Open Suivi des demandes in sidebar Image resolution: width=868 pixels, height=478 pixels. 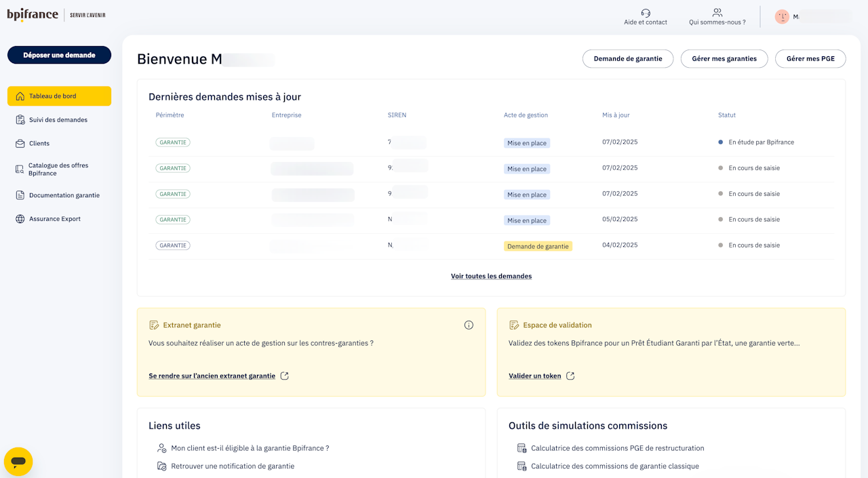[58, 120]
